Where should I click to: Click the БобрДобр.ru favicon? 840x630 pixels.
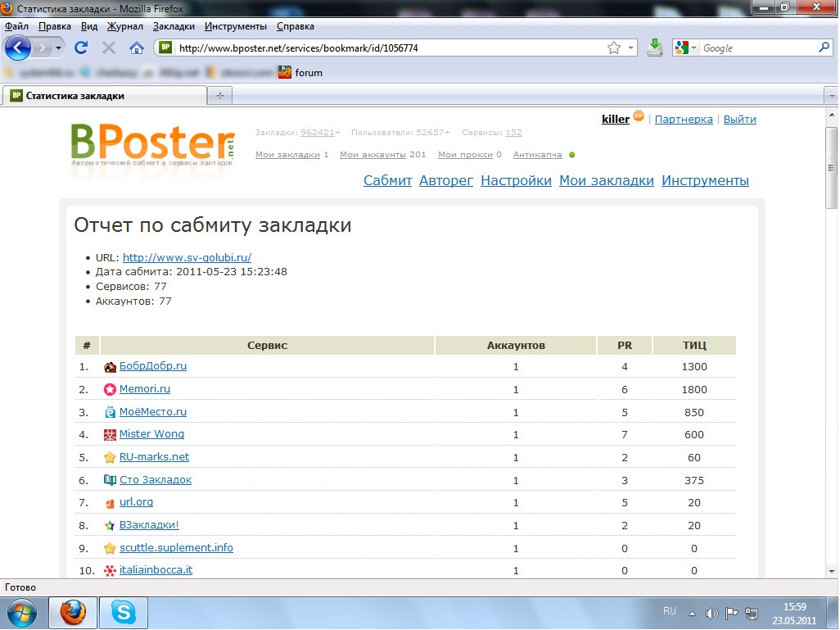pos(110,367)
